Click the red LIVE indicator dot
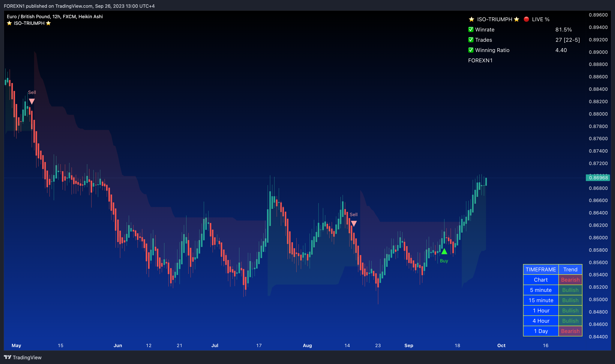Viewport: 615px width, 364px height. coord(526,19)
